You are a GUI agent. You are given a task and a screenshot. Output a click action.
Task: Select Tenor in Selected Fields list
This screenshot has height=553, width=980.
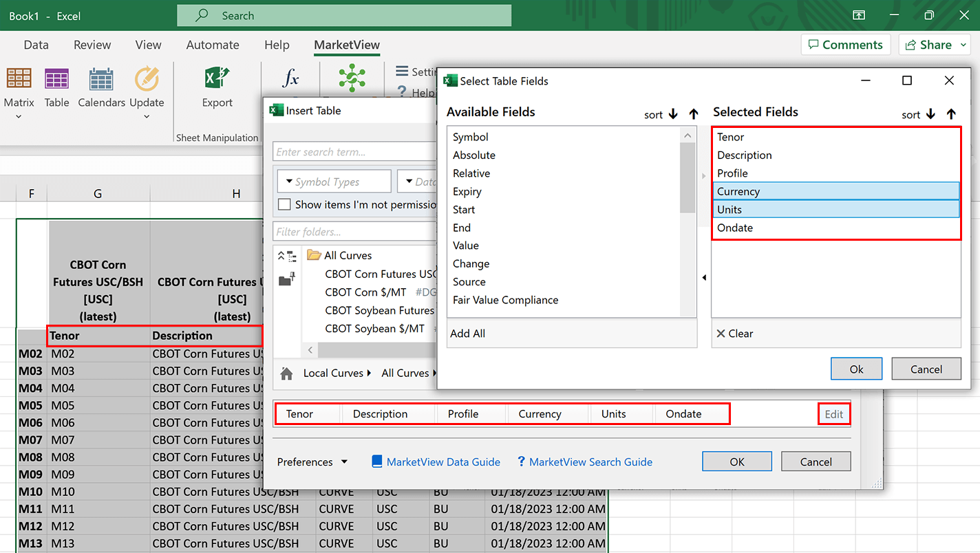(836, 137)
